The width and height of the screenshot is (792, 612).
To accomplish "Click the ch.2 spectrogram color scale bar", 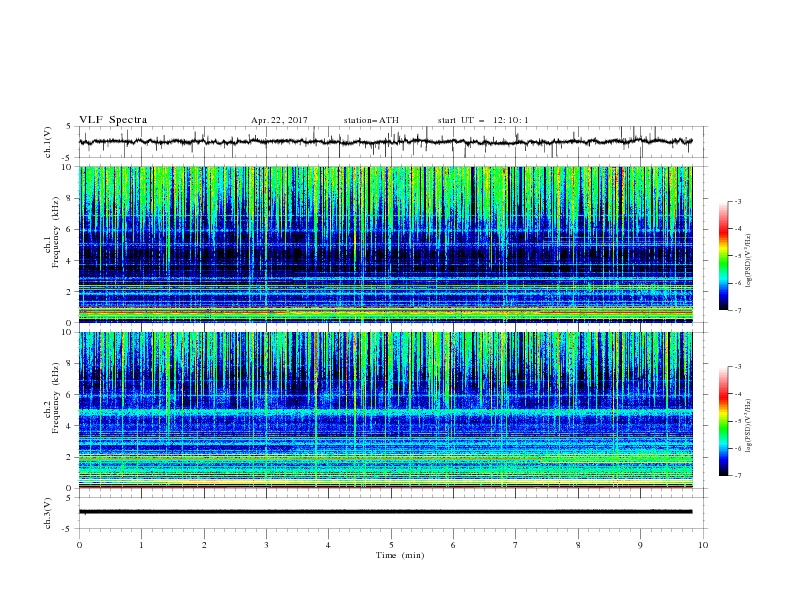I will point(723,421).
